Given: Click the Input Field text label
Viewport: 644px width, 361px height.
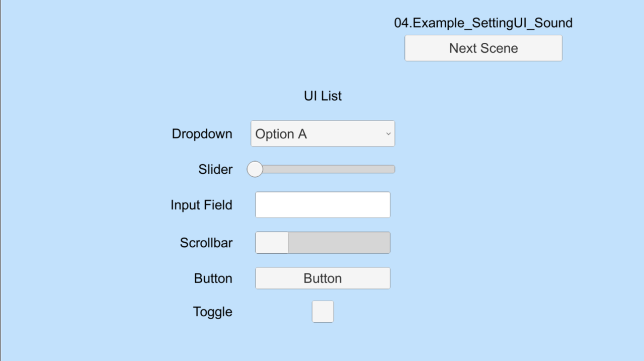Looking at the screenshot, I should (201, 205).
